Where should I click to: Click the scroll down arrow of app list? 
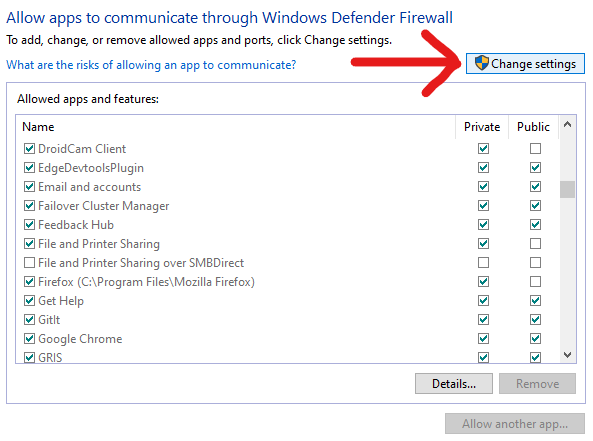tap(567, 355)
